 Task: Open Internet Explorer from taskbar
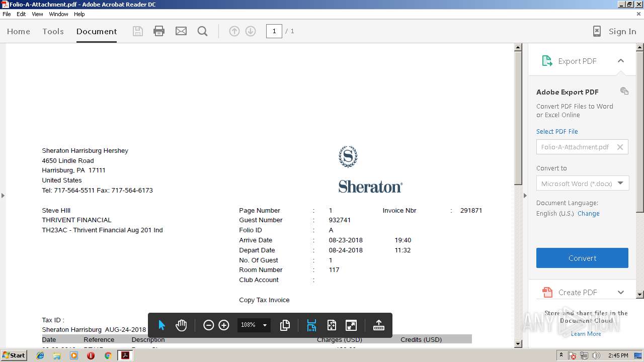(40, 355)
